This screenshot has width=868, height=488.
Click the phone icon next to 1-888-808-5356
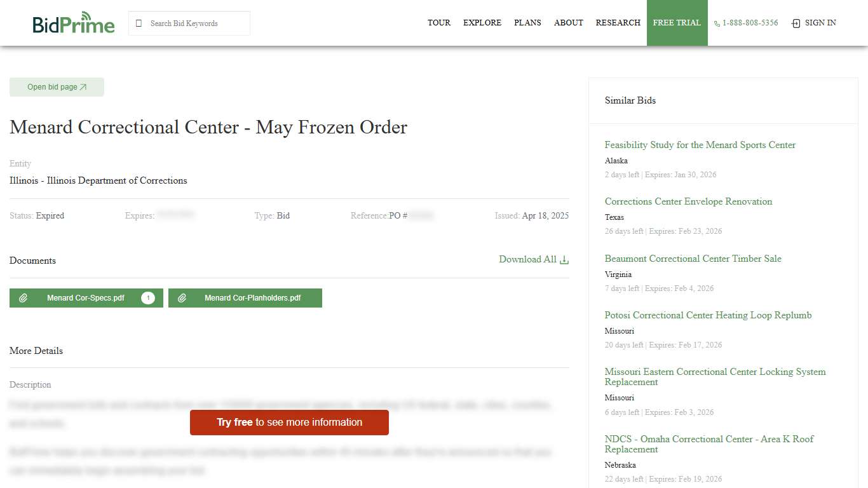(x=715, y=23)
